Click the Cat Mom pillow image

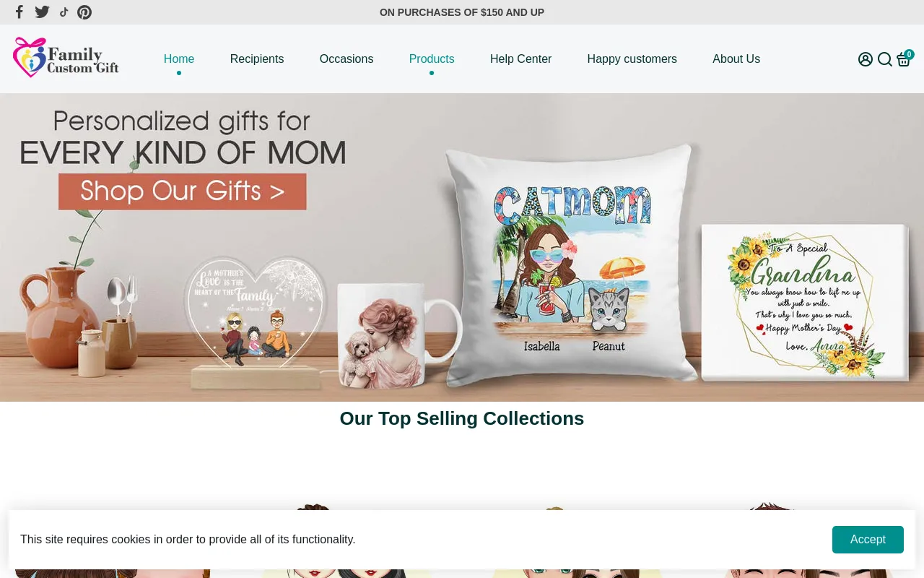click(570, 264)
